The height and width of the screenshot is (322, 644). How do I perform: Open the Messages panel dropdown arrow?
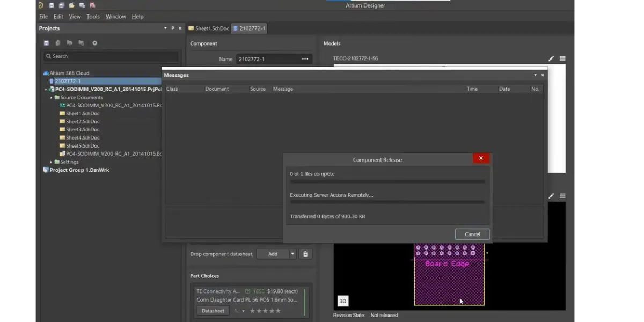pyautogui.click(x=535, y=76)
